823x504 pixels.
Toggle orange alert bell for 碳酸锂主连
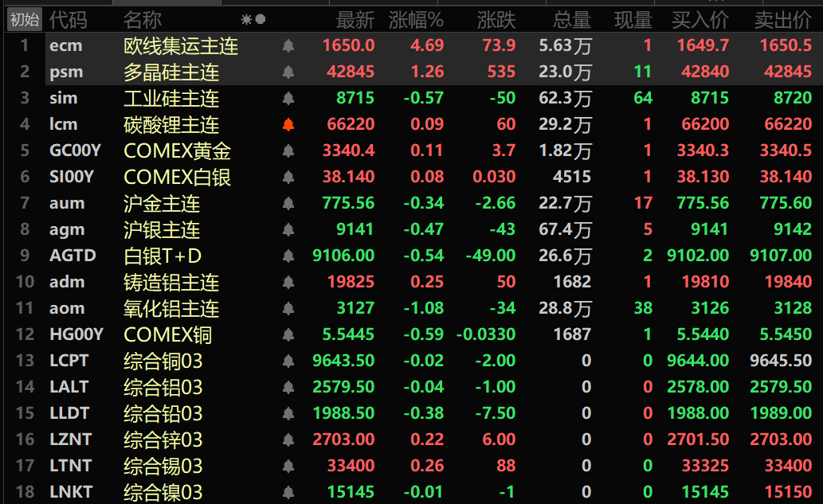click(288, 125)
